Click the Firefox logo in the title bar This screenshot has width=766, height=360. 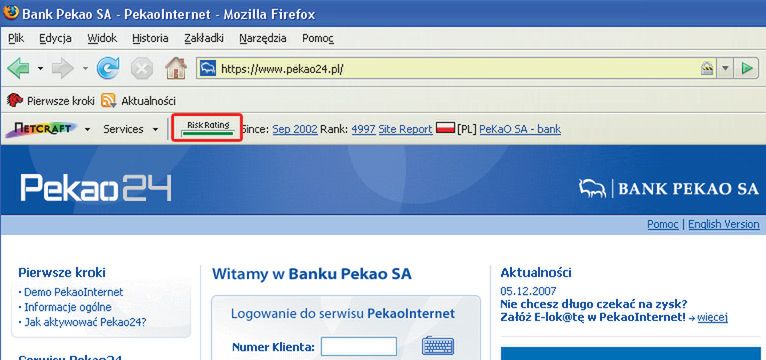point(11,12)
